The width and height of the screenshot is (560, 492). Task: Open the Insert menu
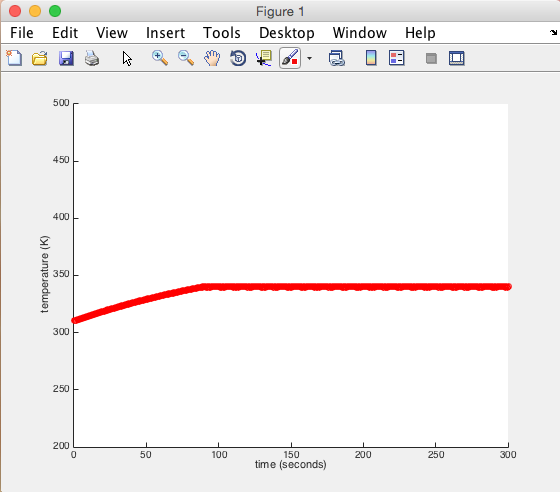165,33
